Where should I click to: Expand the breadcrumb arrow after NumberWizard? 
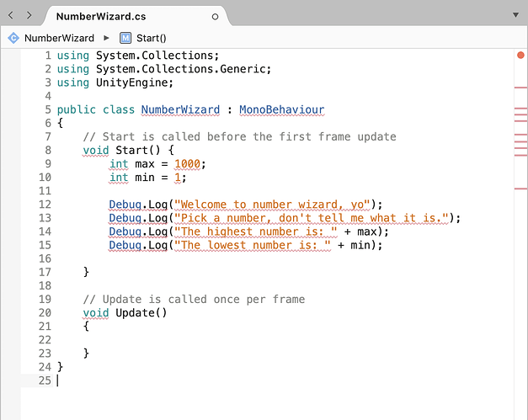pos(106,38)
